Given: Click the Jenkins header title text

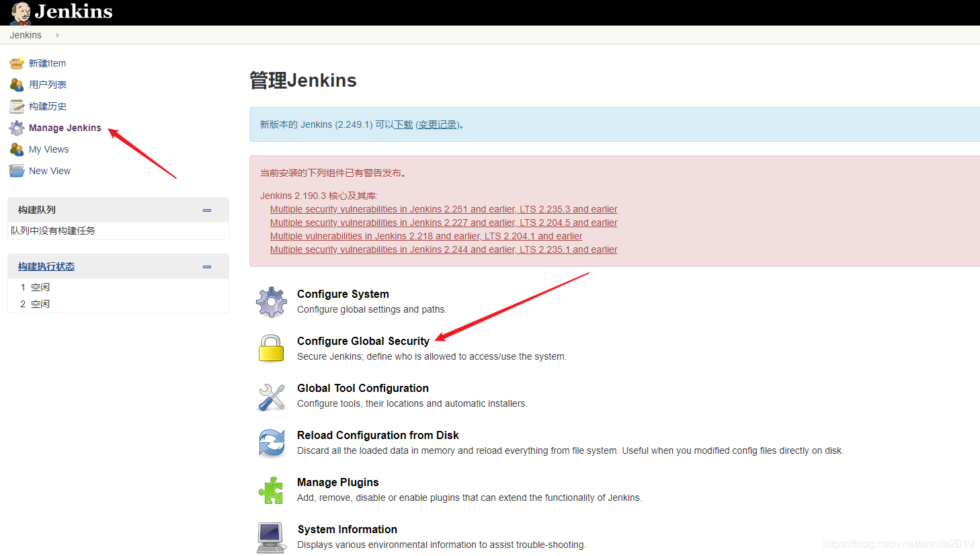Looking at the screenshot, I should 74,11.
